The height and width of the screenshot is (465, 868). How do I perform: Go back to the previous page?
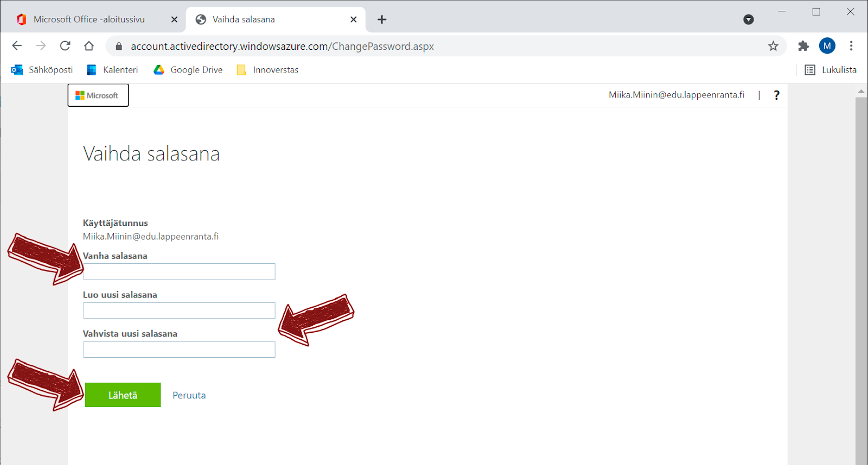click(x=17, y=46)
